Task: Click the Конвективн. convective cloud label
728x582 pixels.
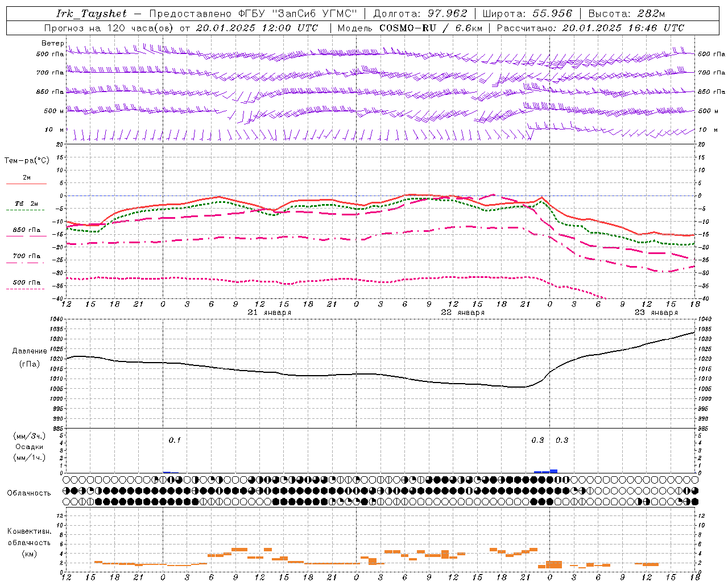Action: (x=29, y=531)
